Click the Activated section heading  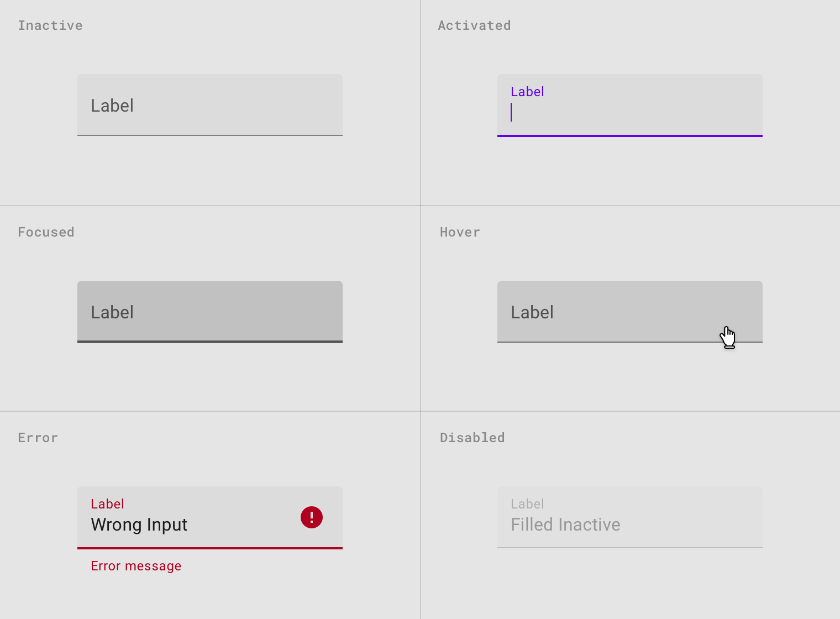coord(474,25)
